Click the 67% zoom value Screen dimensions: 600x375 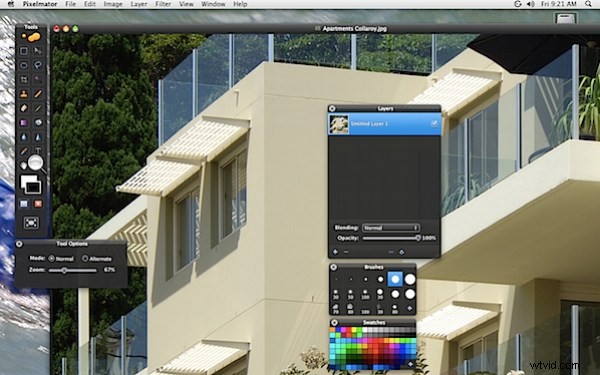109,270
